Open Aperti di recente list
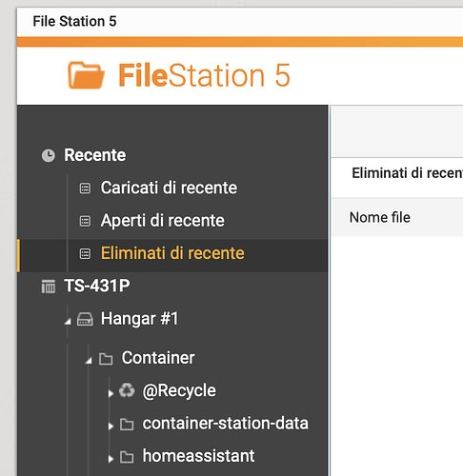Image resolution: width=463 pixels, height=476 pixels. point(162,221)
